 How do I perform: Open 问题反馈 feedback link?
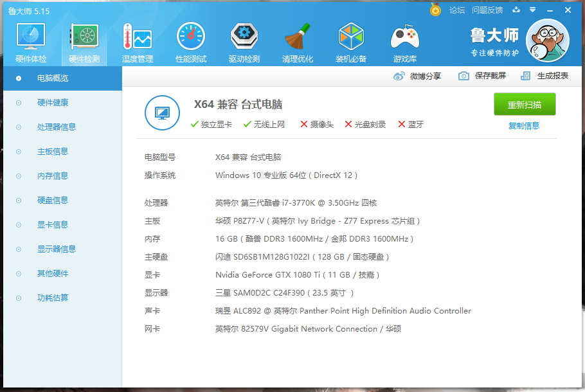click(487, 10)
